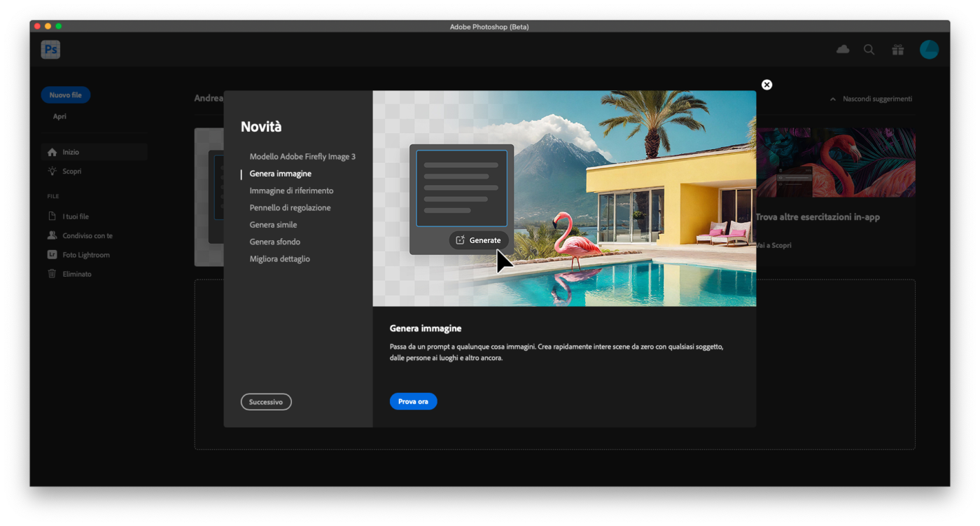Click the Apri button
980x526 pixels.
[x=59, y=116]
